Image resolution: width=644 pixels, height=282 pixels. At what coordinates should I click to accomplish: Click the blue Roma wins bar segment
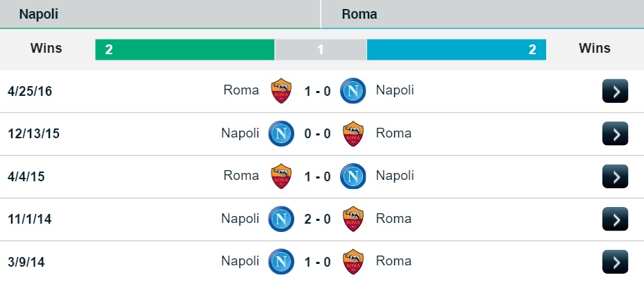coord(457,50)
